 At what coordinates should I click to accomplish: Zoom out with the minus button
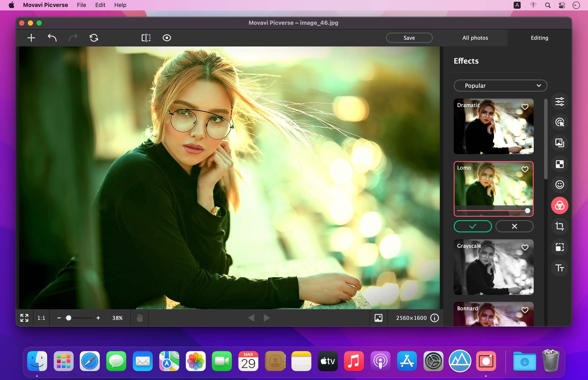pyautogui.click(x=59, y=318)
